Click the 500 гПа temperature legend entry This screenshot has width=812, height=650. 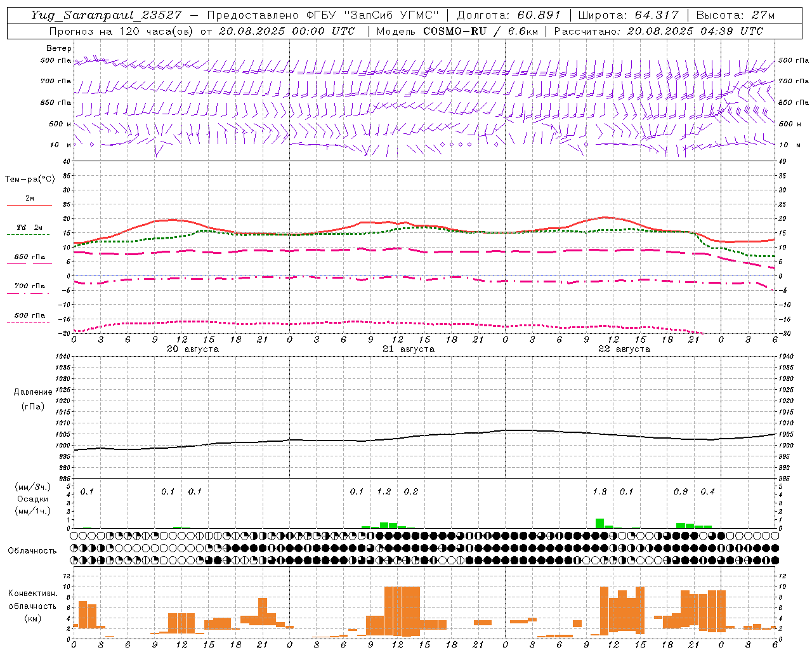click(x=29, y=315)
